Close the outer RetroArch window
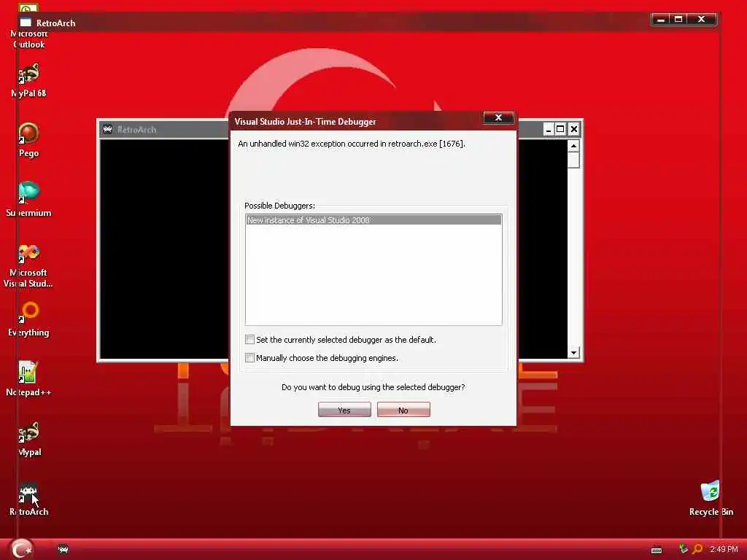747x560 pixels. tap(701, 20)
